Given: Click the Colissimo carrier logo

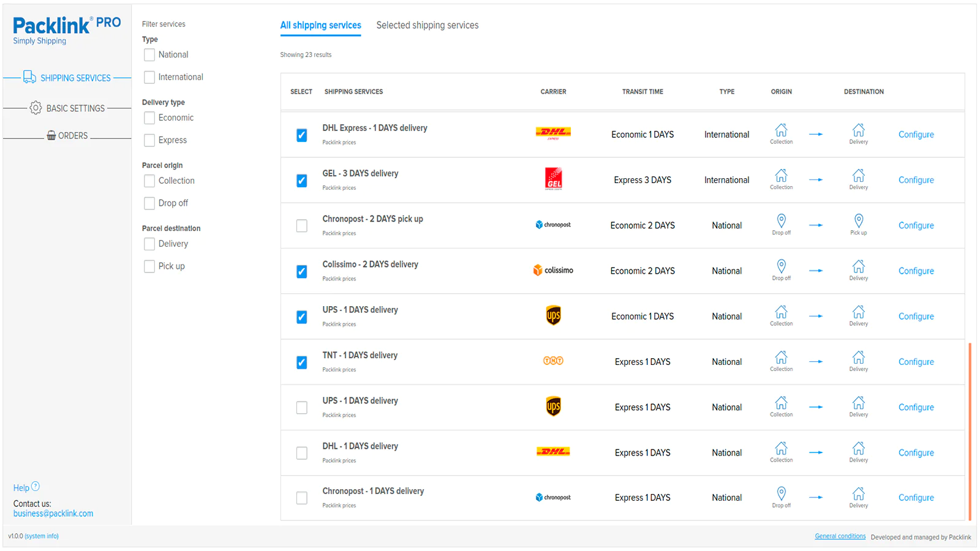Looking at the screenshot, I should [x=553, y=270].
